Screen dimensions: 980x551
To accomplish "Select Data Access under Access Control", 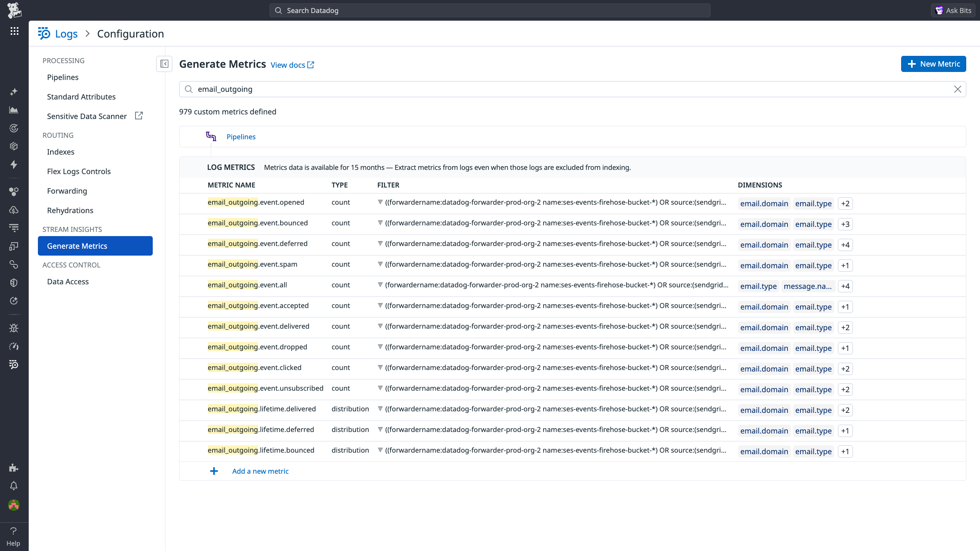I will (x=68, y=281).
